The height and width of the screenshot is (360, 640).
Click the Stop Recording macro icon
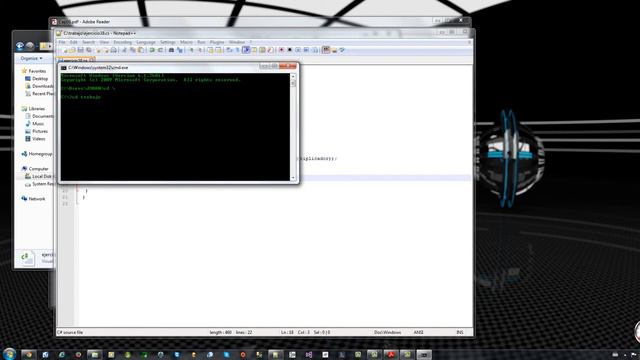(x=289, y=50)
